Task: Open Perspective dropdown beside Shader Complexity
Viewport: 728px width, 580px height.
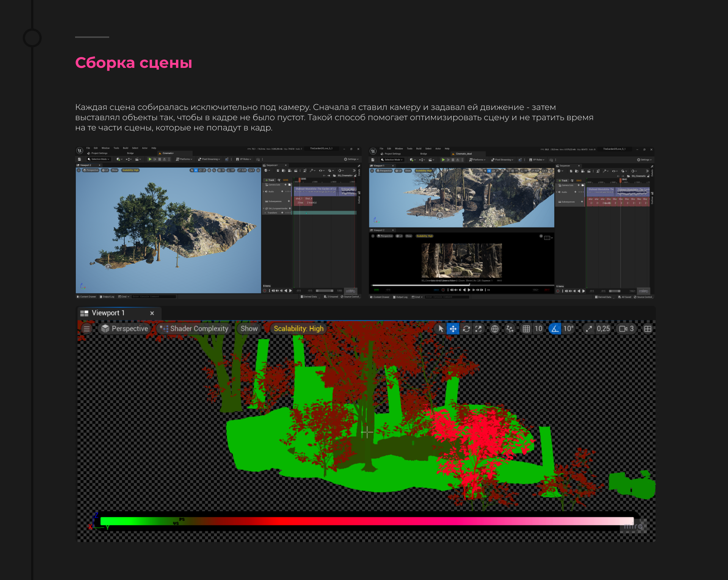Action: pyautogui.click(x=125, y=329)
